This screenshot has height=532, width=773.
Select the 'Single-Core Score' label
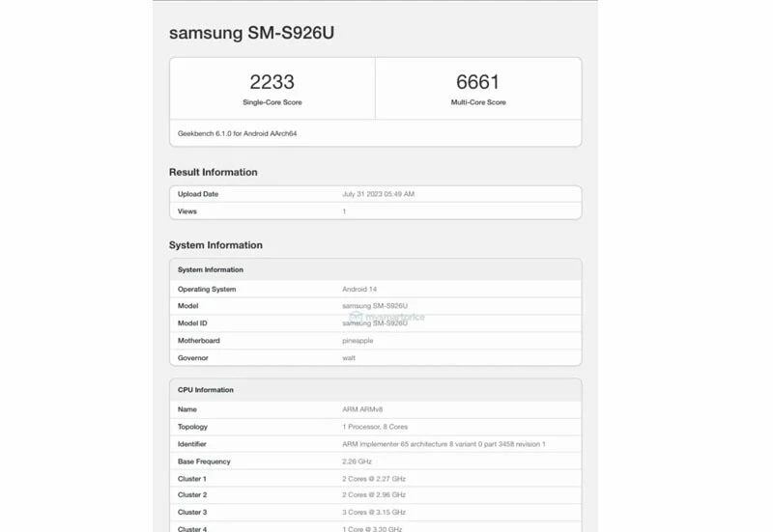(x=272, y=102)
